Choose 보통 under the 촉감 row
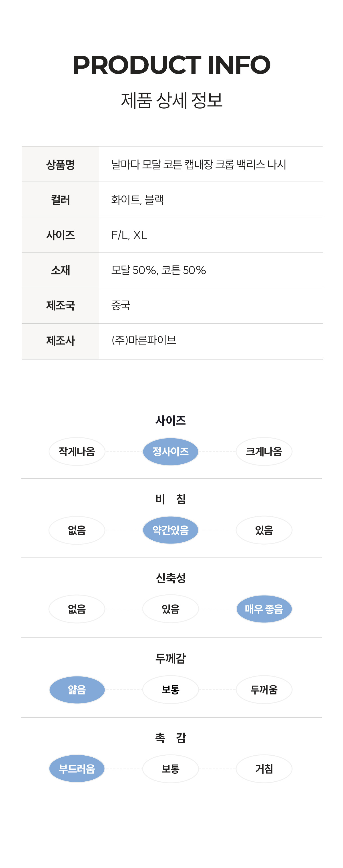 [x=170, y=769]
